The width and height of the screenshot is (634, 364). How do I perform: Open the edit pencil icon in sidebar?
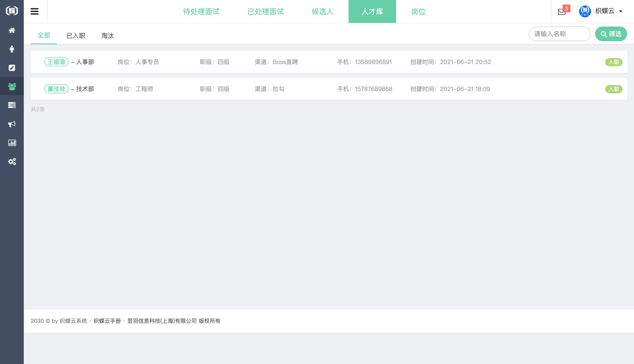pos(12,67)
